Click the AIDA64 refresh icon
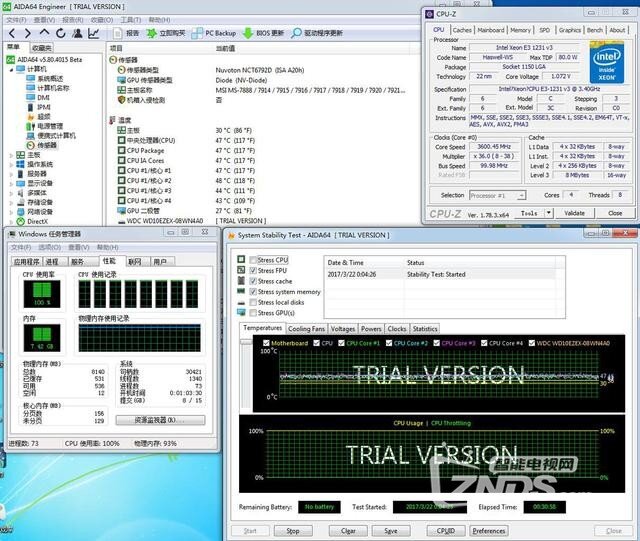This screenshot has height=541, width=640. tap(61, 33)
